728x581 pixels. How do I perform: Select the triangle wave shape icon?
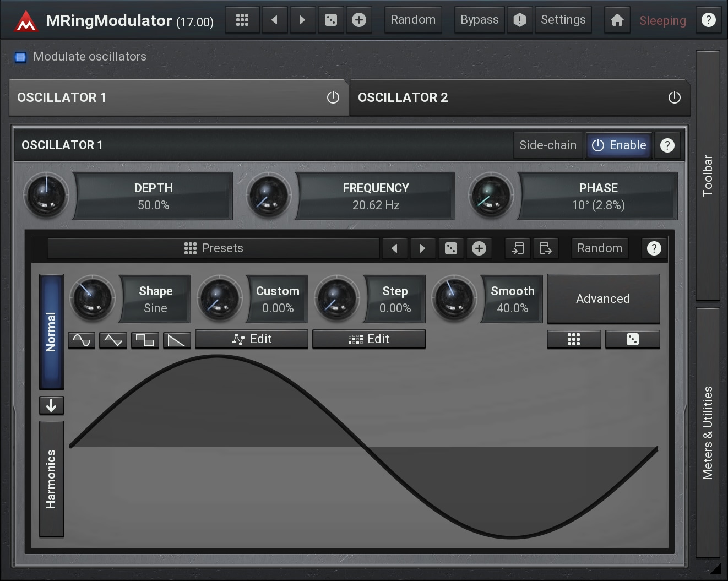click(113, 340)
